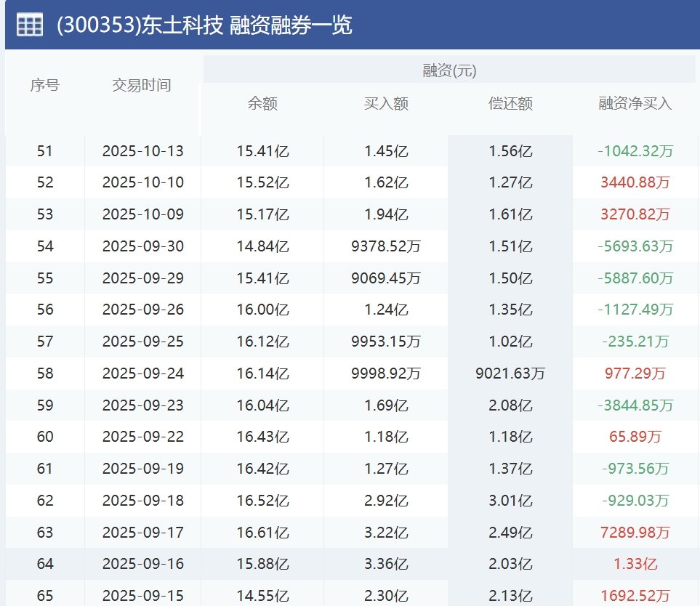Click the 偿还额 column header

pos(510,103)
